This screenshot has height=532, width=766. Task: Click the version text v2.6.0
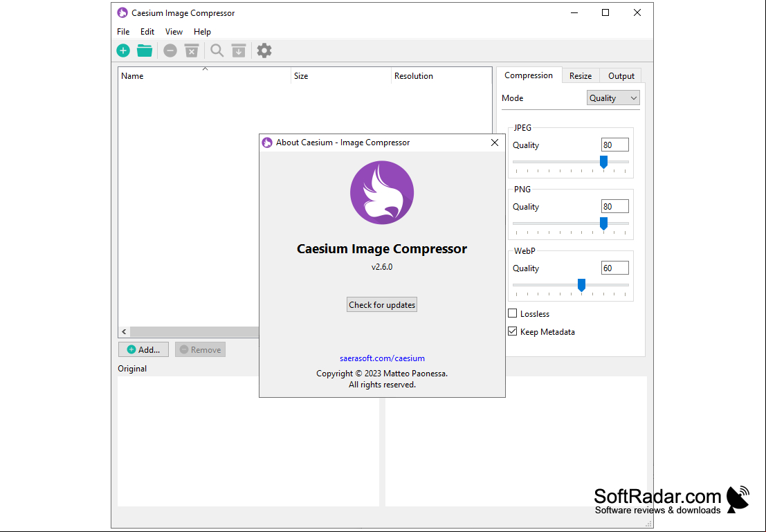point(382,267)
